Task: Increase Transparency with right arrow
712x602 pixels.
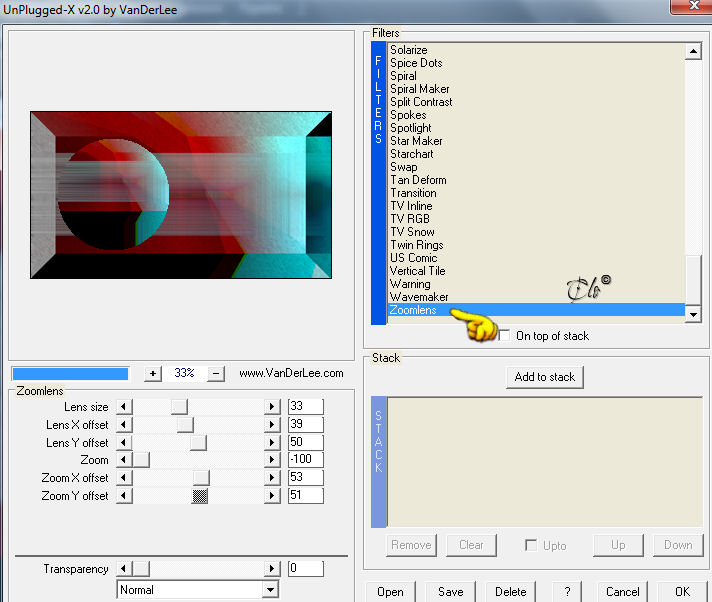Action: click(272, 568)
